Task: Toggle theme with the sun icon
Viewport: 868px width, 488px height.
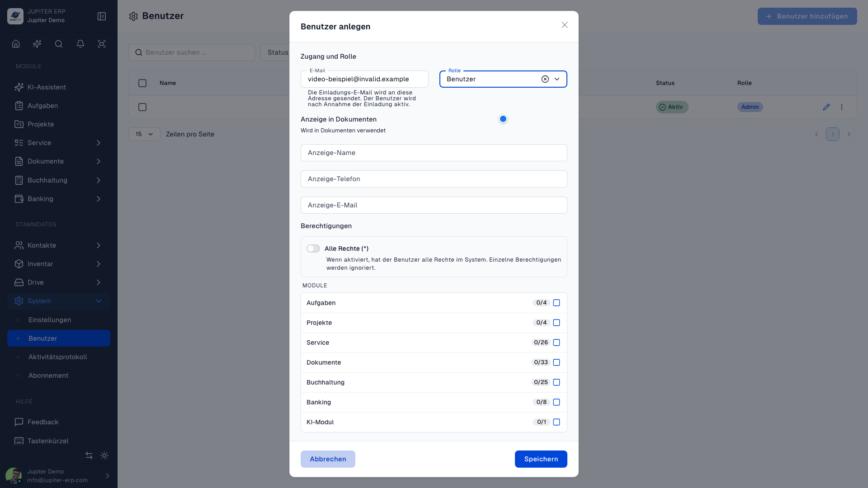Action: [x=104, y=455]
